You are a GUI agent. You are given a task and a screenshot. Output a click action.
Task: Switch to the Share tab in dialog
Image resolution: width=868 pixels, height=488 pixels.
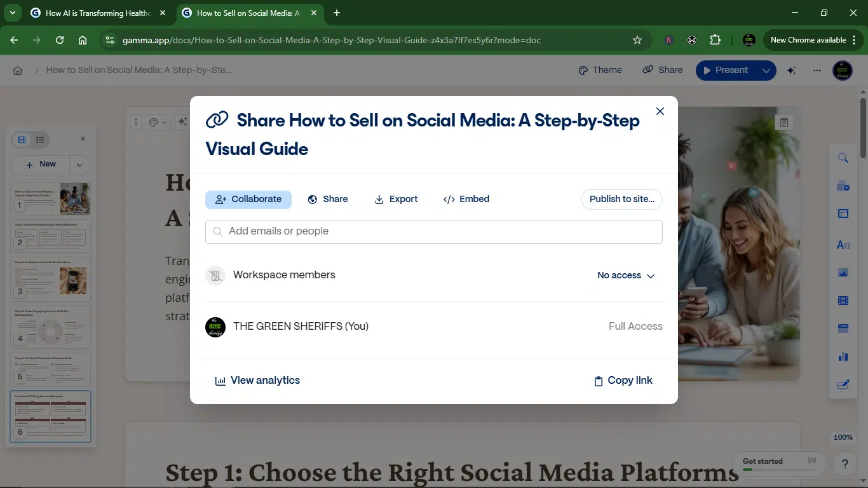click(x=328, y=199)
